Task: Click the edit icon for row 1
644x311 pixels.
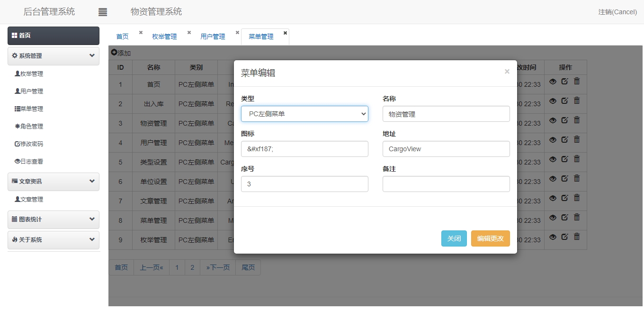Action: pyautogui.click(x=564, y=81)
